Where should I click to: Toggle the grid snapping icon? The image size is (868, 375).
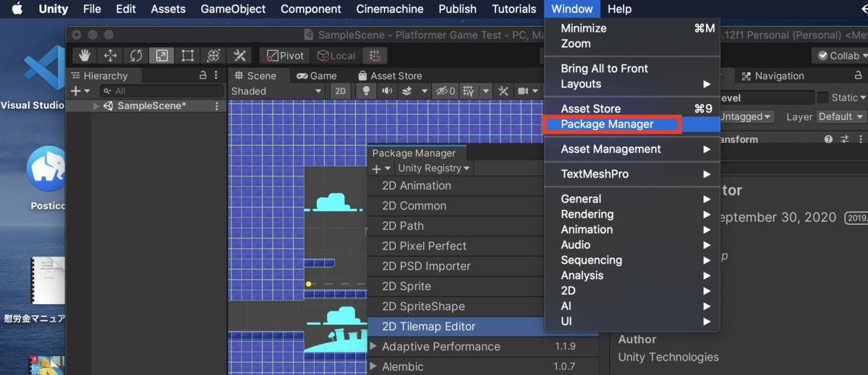(x=374, y=56)
